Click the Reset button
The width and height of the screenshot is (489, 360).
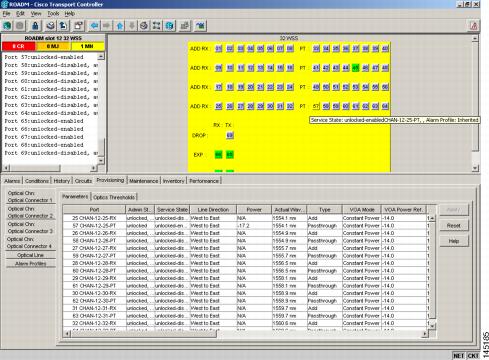454,226
